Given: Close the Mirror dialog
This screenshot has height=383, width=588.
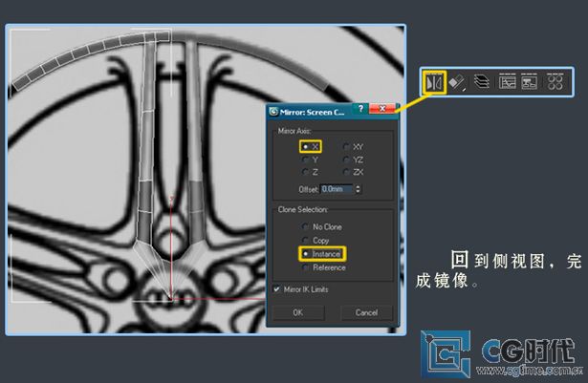Looking at the screenshot, I should pyautogui.click(x=382, y=109).
